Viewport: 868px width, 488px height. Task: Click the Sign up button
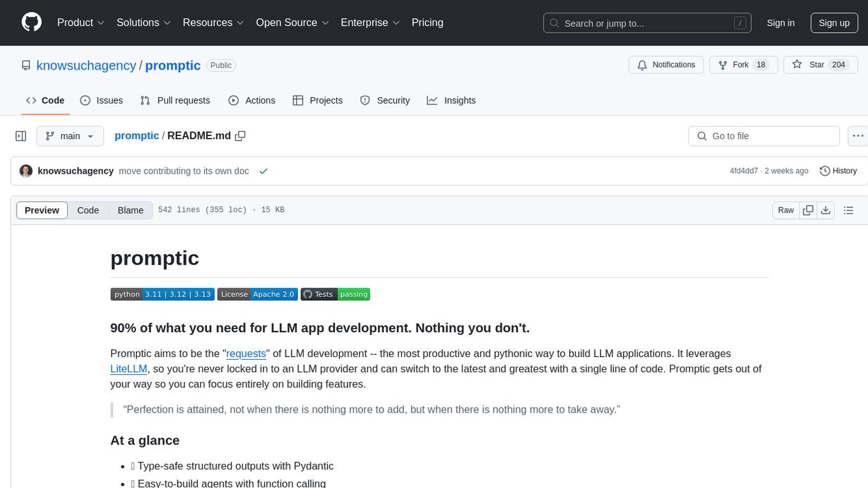click(x=834, y=23)
